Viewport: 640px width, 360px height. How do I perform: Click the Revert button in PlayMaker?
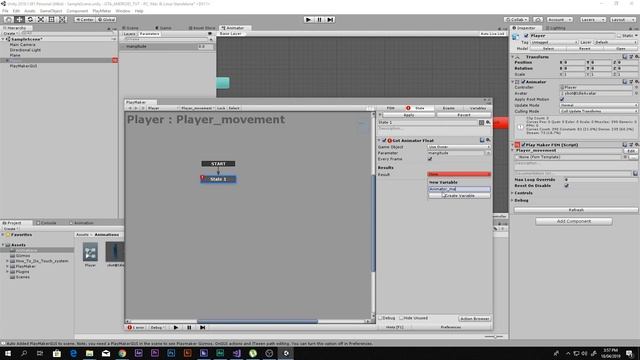point(464,115)
